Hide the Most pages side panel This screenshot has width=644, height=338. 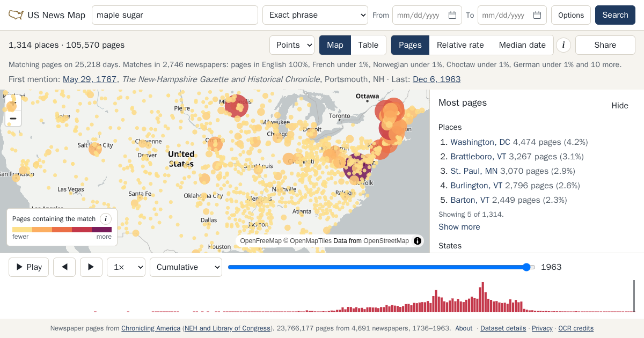point(620,106)
